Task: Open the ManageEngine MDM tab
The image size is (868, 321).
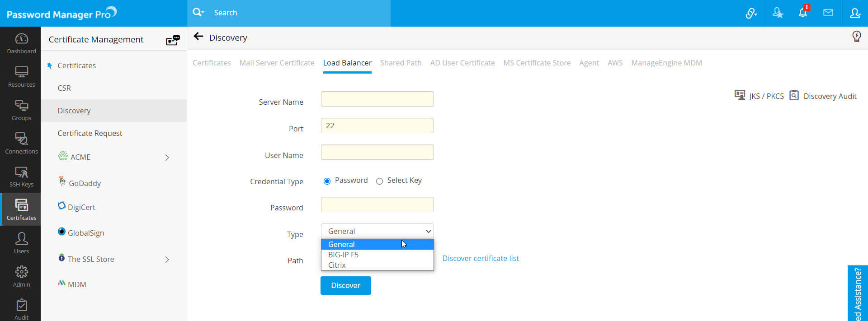Action: 666,63
